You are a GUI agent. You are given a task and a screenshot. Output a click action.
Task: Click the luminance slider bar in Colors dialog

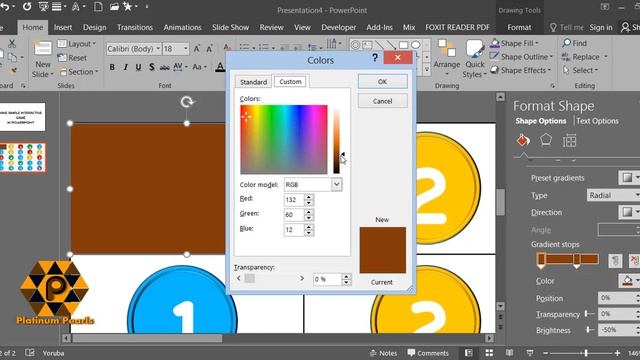[336, 141]
